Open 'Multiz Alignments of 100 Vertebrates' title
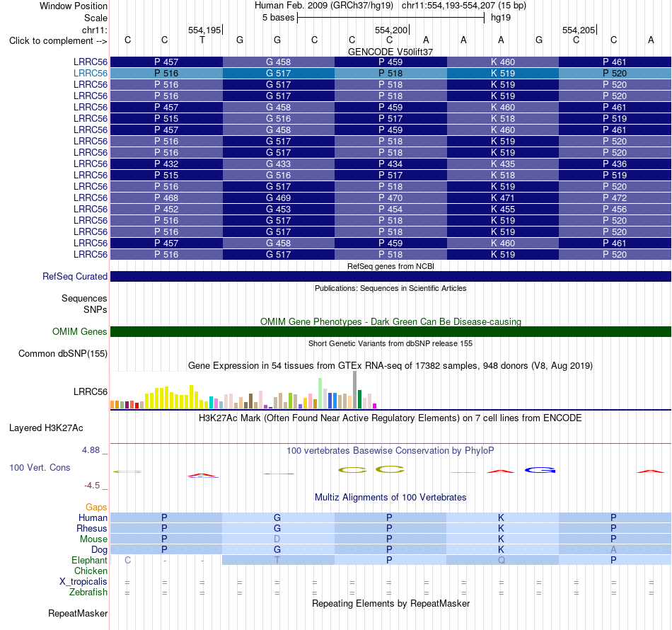The height and width of the screenshot is (630, 672). (390, 498)
